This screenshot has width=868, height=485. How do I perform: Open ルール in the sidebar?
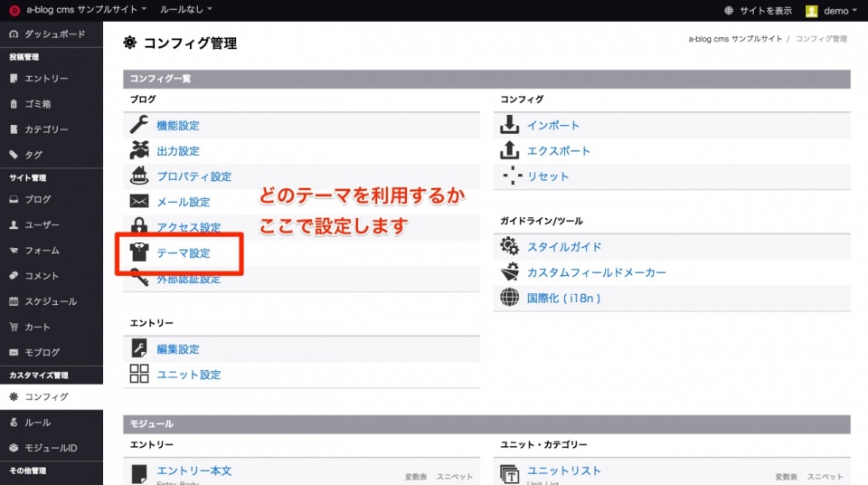(52, 423)
